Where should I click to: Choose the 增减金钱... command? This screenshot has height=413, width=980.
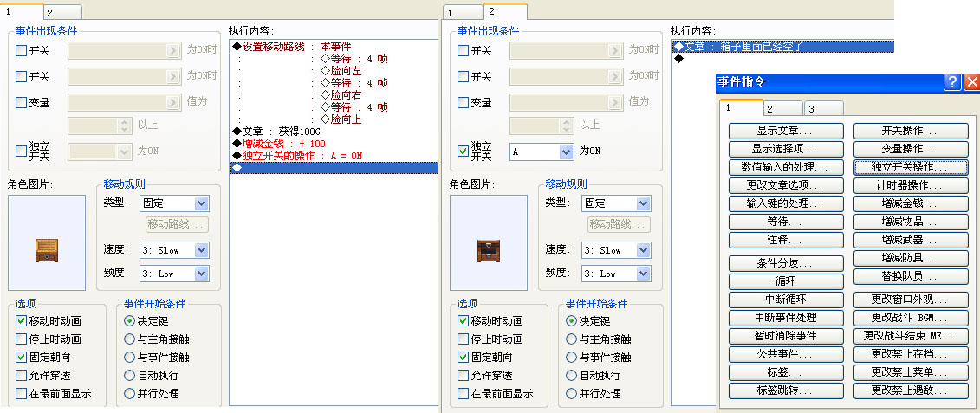click(911, 203)
